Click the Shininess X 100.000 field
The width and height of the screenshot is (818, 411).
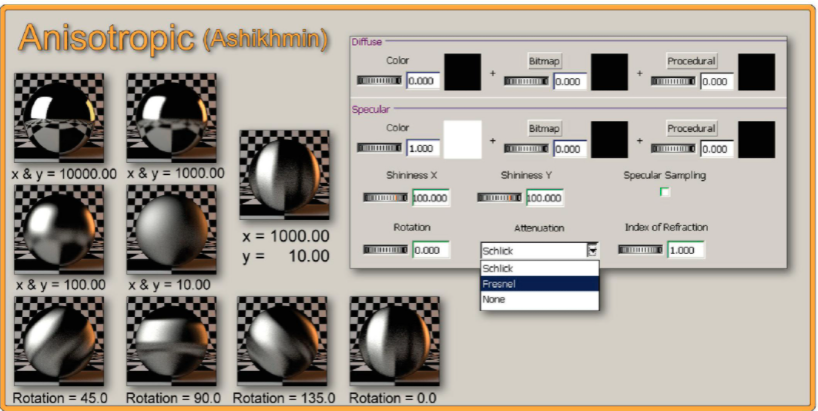[431, 198]
